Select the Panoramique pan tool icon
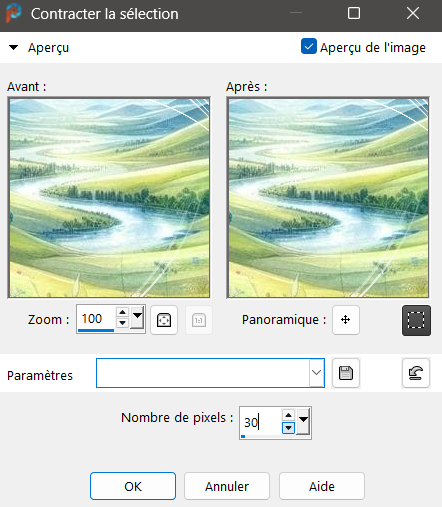442x507 pixels. (346, 320)
